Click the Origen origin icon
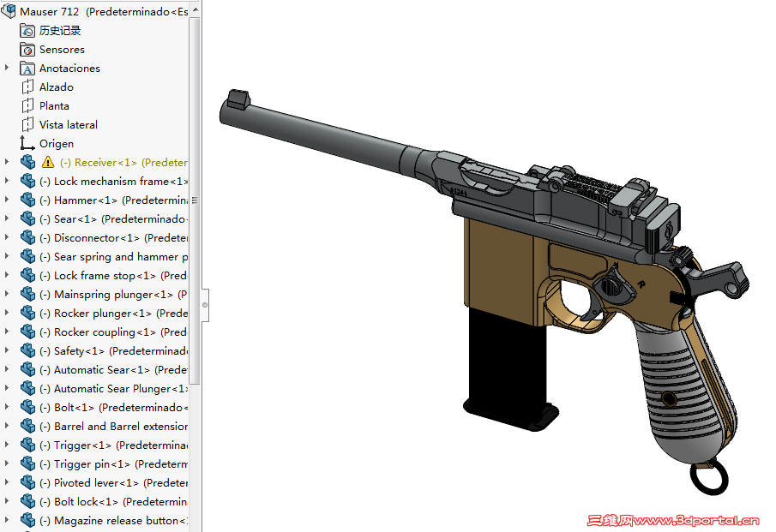The height and width of the screenshot is (532, 776). [27, 143]
